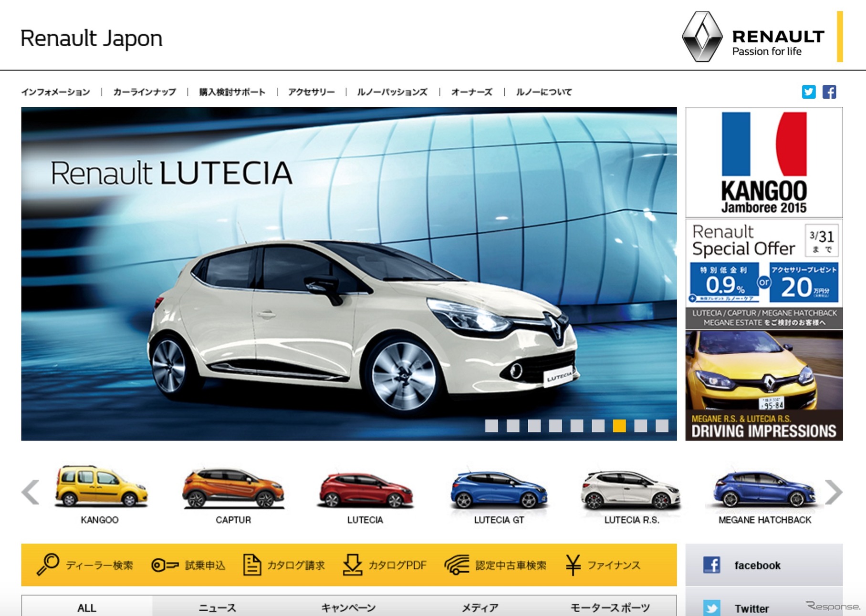The image size is (866, 616).
Task: Switch to the メディア tab
Action: tap(480, 606)
